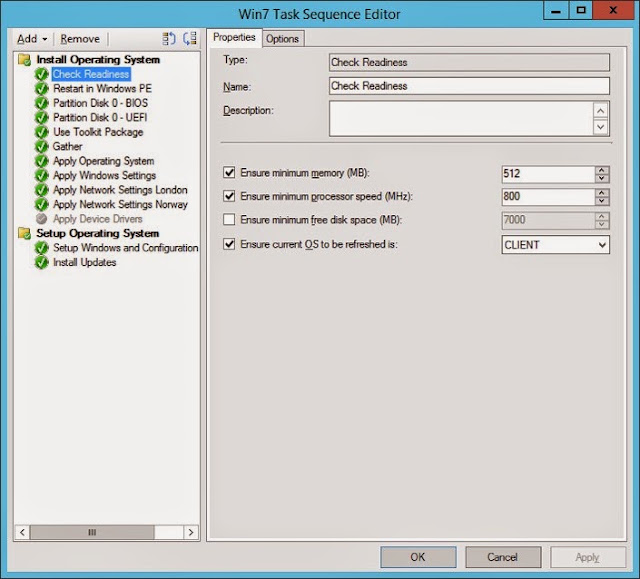Click green check icon beside Gather step

click(x=41, y=146)
